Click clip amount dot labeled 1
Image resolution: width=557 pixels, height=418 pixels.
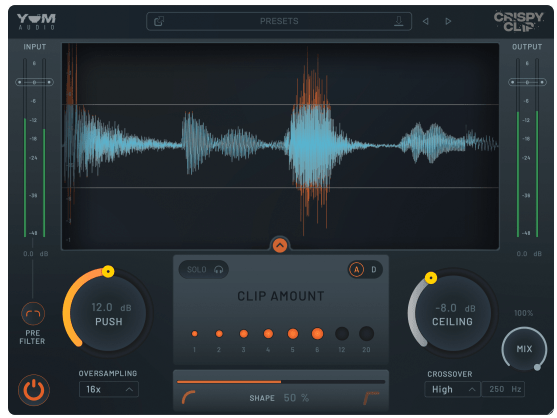pos(194,334)
